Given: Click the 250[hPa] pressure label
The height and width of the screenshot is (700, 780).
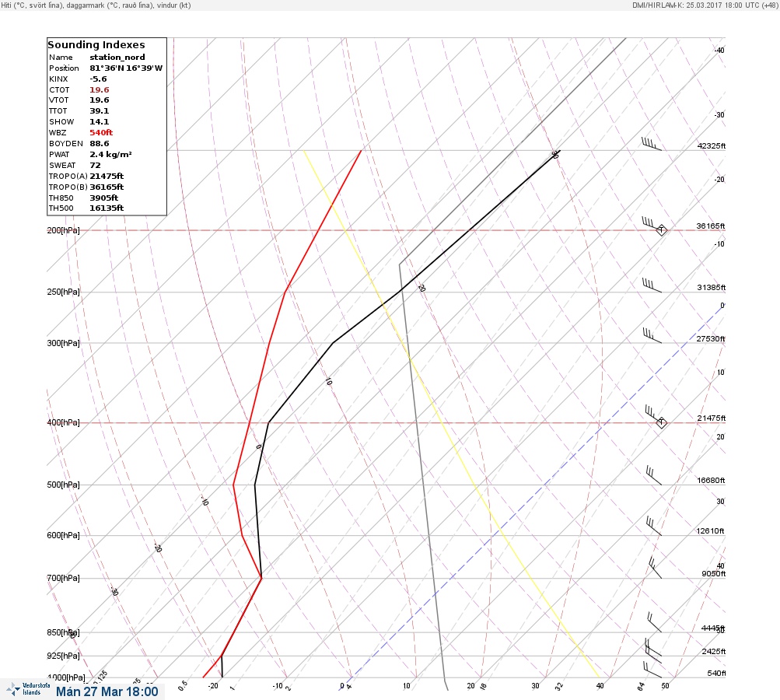Looking at the screenshot, I should [x=63, y=292].
